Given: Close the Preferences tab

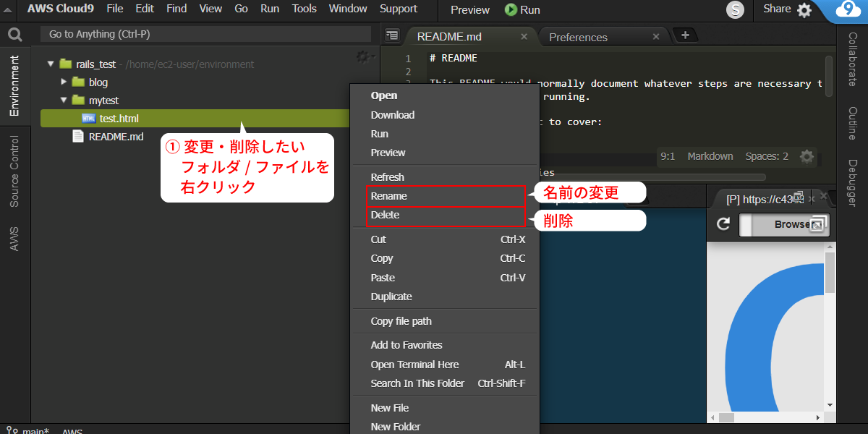Looking at the screenshot, I should [x=656, y=36].
